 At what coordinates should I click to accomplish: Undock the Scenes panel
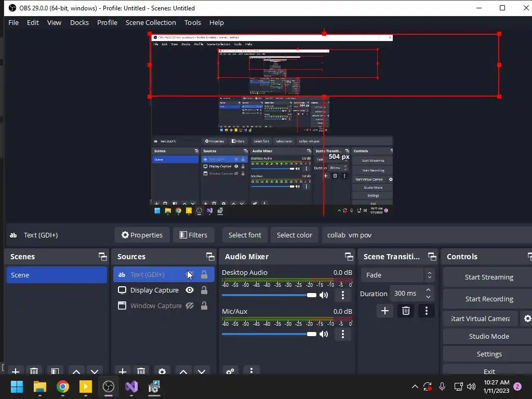pos(102,257)
